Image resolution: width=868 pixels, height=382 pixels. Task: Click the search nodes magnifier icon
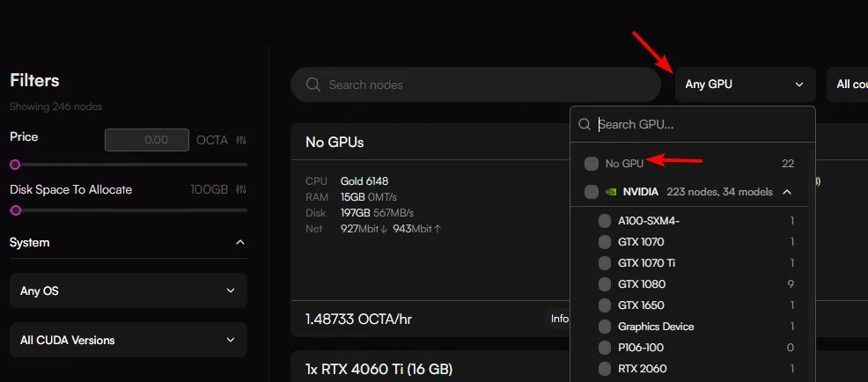pos(313,84)
